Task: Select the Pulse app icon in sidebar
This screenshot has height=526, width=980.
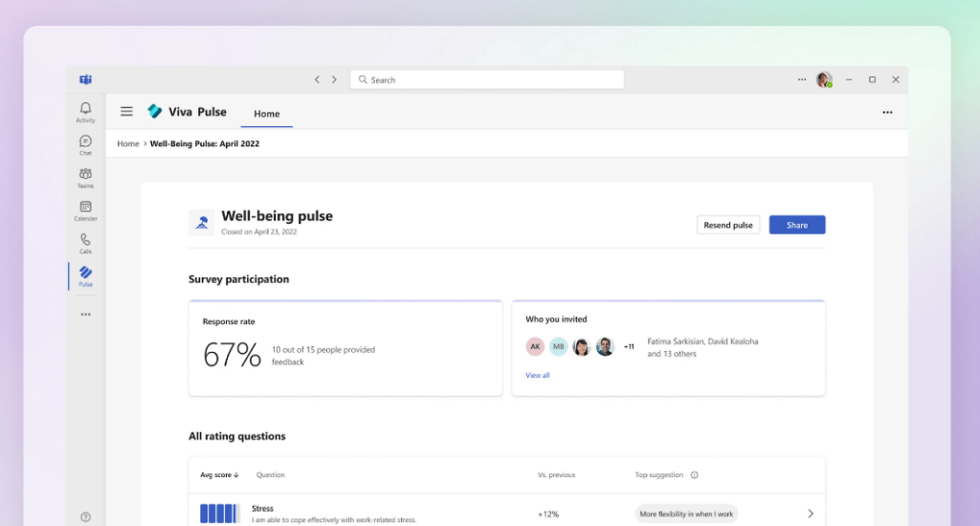Action: click(x=85, y=273)
